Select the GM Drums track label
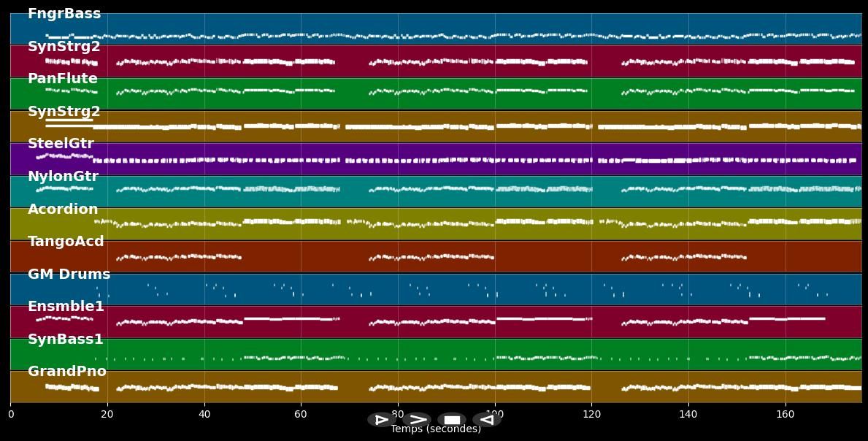The image size is (868, 441). click(x=69, y=275)
